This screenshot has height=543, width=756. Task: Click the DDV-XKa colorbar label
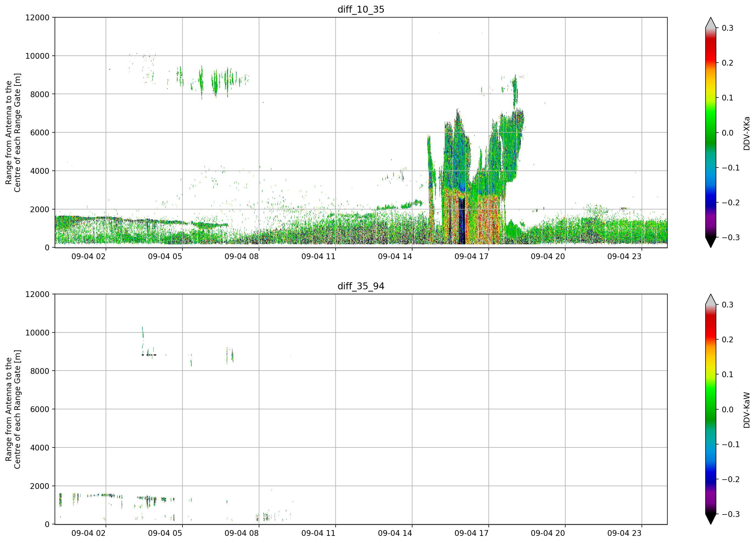pos(746,133)
